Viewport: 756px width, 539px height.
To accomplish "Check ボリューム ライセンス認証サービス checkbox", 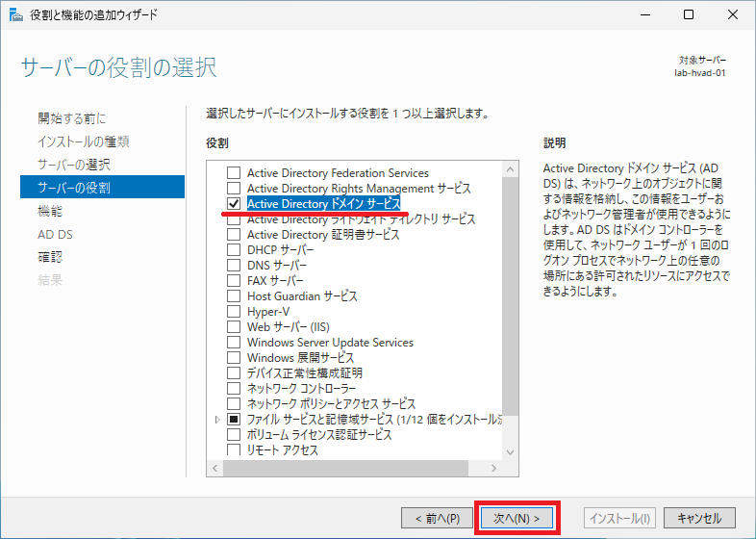I will [x=234, y=435].
